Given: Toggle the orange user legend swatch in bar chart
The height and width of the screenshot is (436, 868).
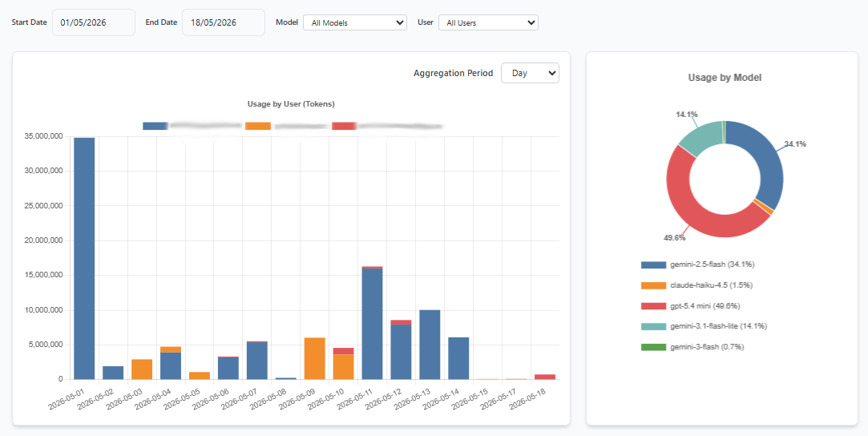Looking at the screenshot, I should 258,126.
